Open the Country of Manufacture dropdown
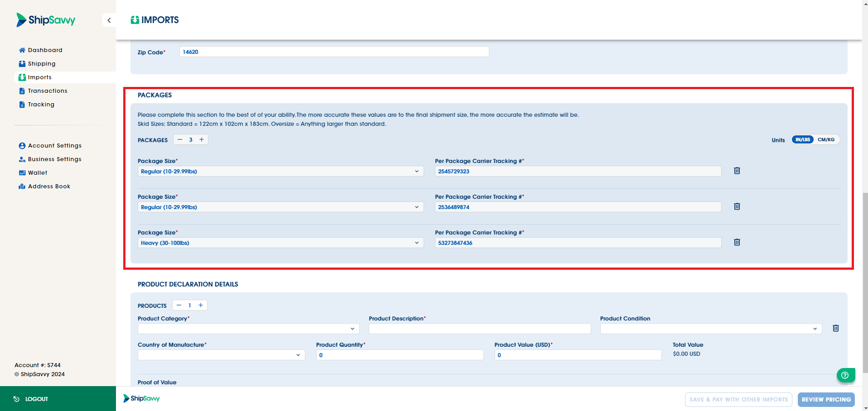This screenshot has height=411, width=868. click(x=221, y=355)
